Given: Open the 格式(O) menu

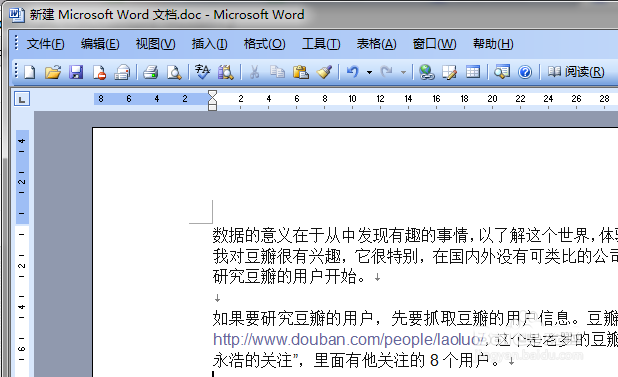Looking at the screenshot, I should click(x=264, y=44).
